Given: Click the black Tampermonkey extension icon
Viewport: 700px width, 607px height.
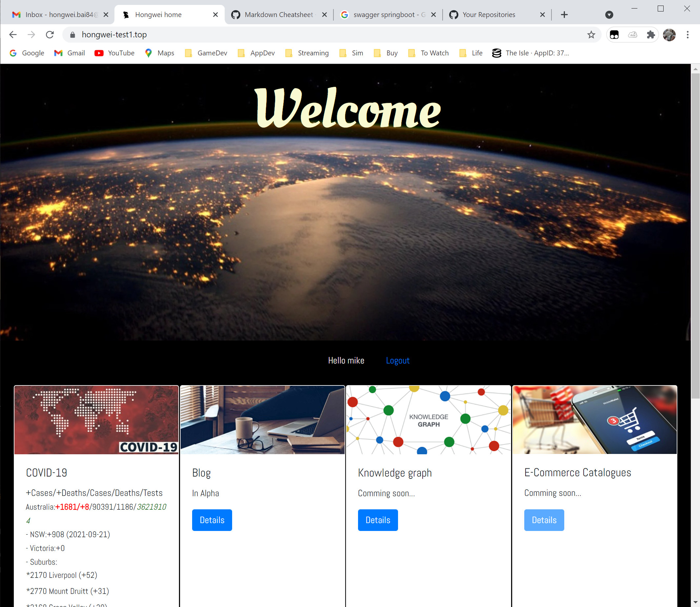Looking at the screenshot, I should pos(614,34).
